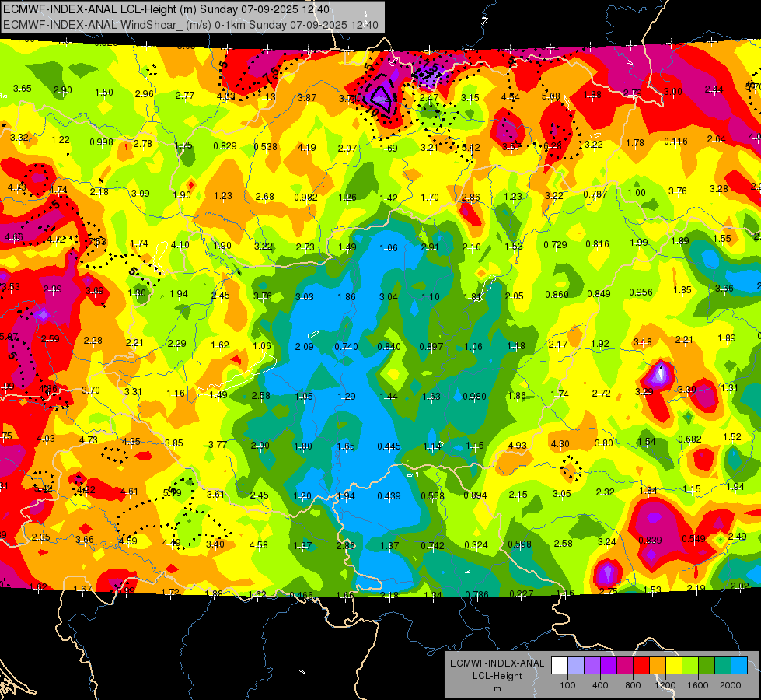Click the wind shear value 0.829
The height and width of the screenshot is (700, 761).
225,146
